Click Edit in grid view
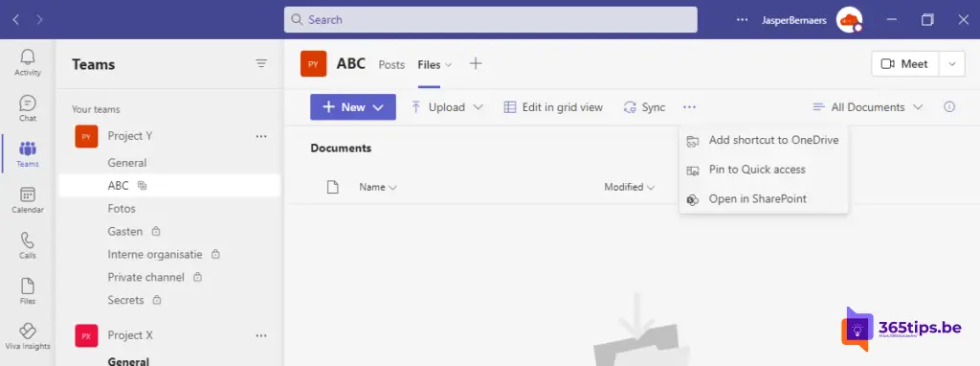 click(x=553, y=107)
